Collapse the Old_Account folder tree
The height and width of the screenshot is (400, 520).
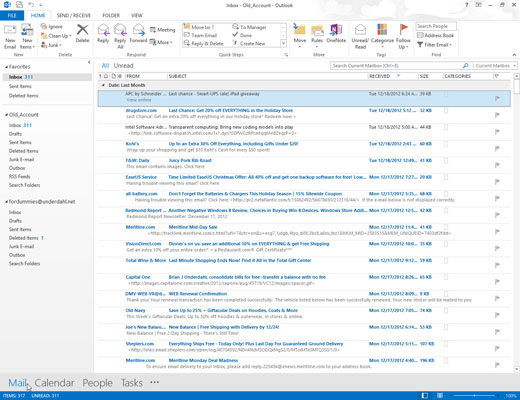click(x=6, y=115)
